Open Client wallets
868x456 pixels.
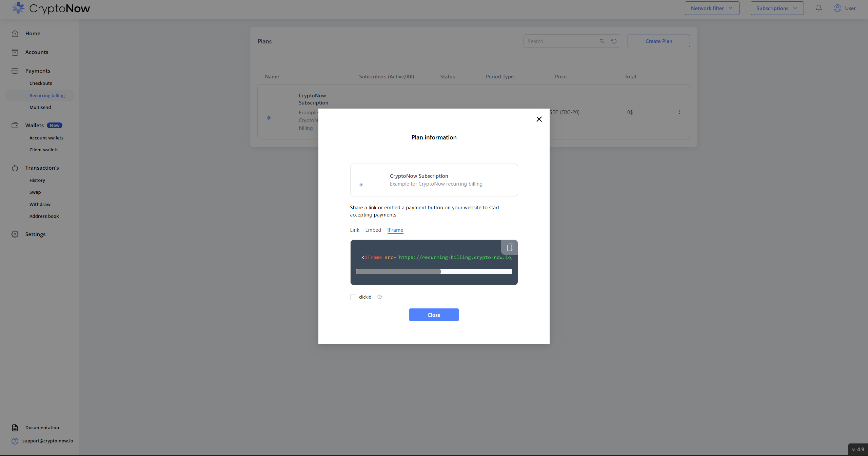(x=44, y=150)
